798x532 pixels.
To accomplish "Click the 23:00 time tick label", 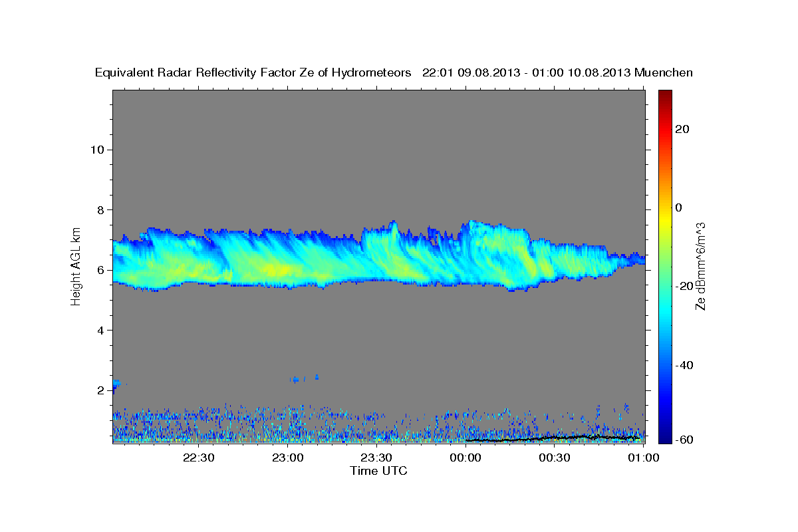I will (287, 458).
